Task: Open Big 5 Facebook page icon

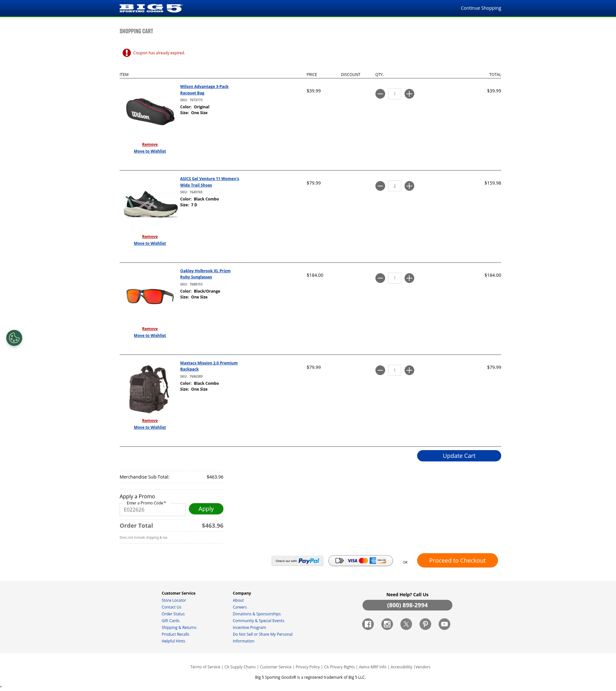Action: [x=368, y=624]
